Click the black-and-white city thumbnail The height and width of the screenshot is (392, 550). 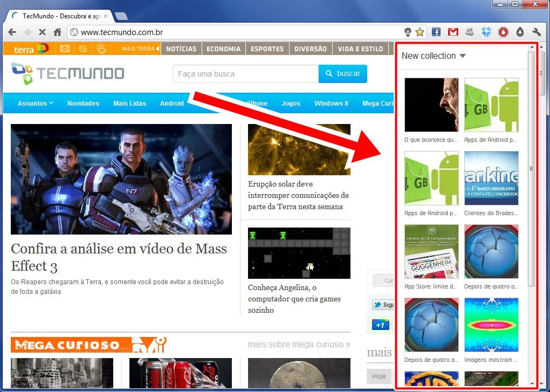[62, 373]
